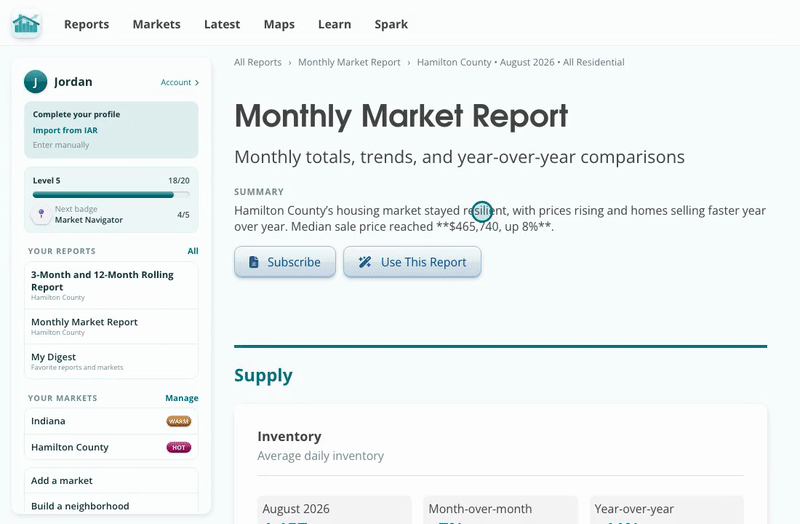The height and width of the screenshot is (524, 800).
Task: Click the Subscribe document icon
Action: pyautogui.click(x=254, y=262)
